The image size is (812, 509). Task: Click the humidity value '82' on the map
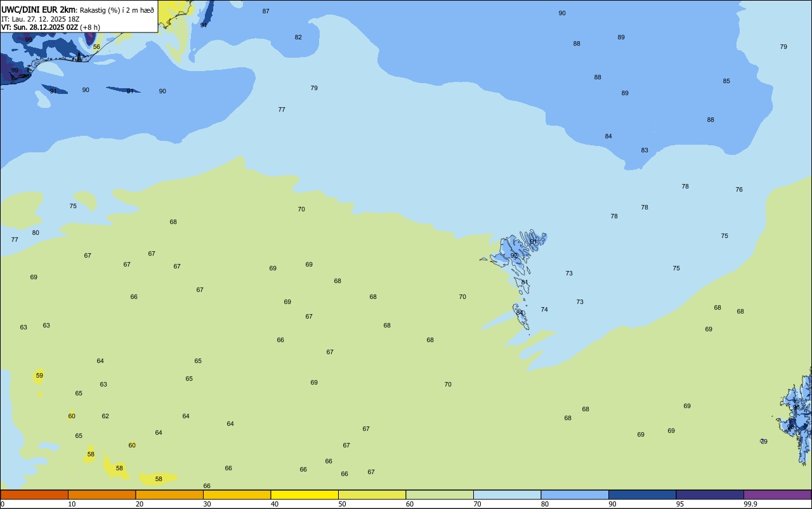(298, 37)
